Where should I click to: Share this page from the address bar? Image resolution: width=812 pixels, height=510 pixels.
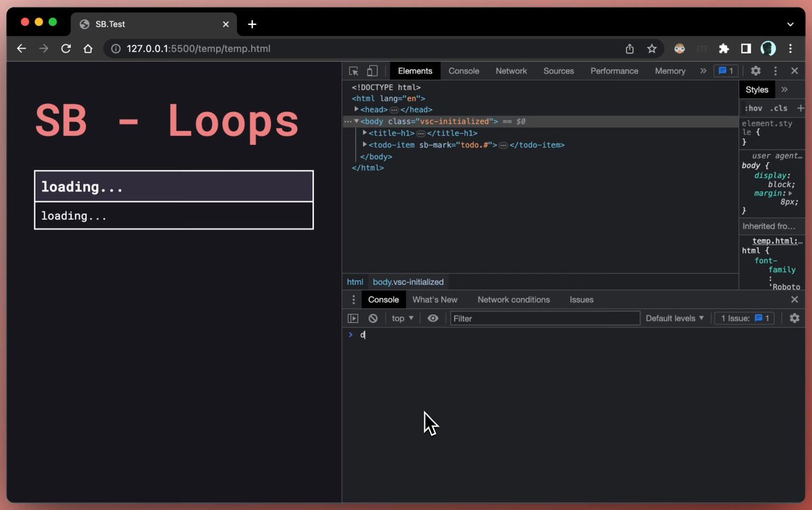coord(629,49)
